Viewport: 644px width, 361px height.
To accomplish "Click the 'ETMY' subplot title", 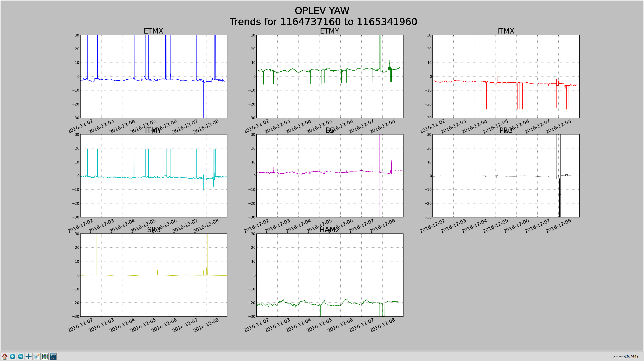I will pyautogui.click(x=329, y=31).
